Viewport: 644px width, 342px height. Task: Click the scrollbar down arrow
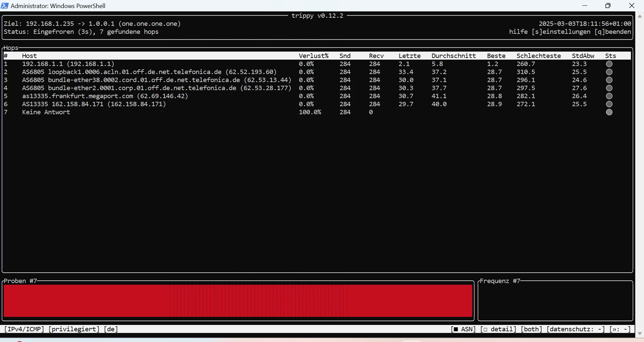[x=640, y=334]
